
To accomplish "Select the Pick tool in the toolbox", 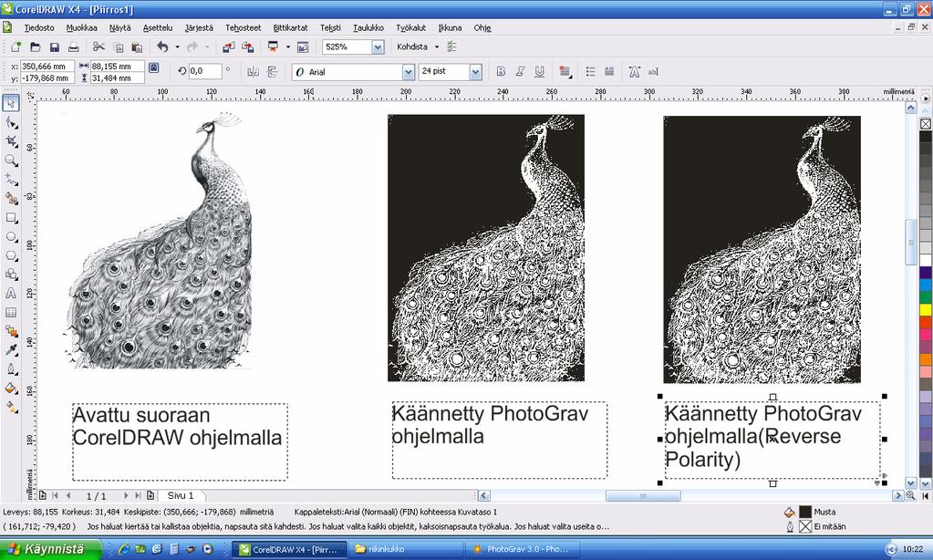I will (x=11, y=103).
